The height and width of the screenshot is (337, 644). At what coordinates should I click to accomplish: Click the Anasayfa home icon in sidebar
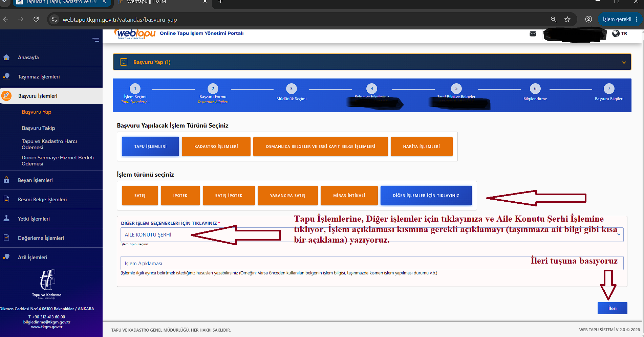pos(6,58)
